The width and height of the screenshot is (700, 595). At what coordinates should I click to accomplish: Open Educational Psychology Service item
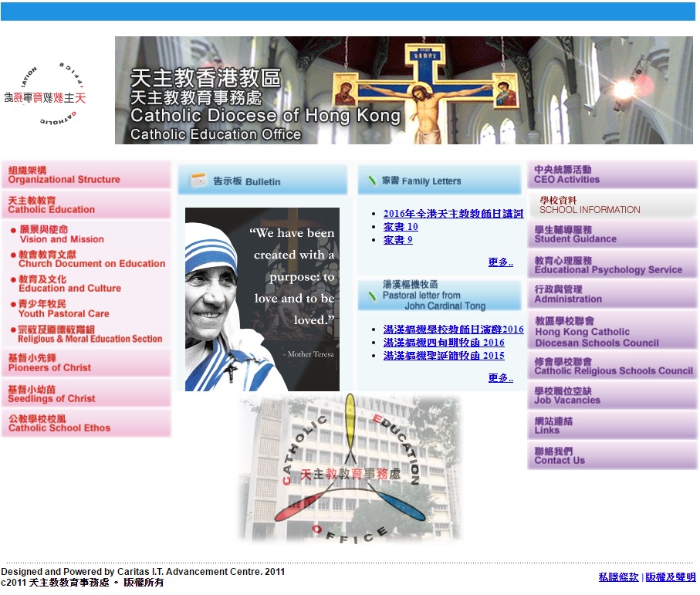tap(612, 265)
